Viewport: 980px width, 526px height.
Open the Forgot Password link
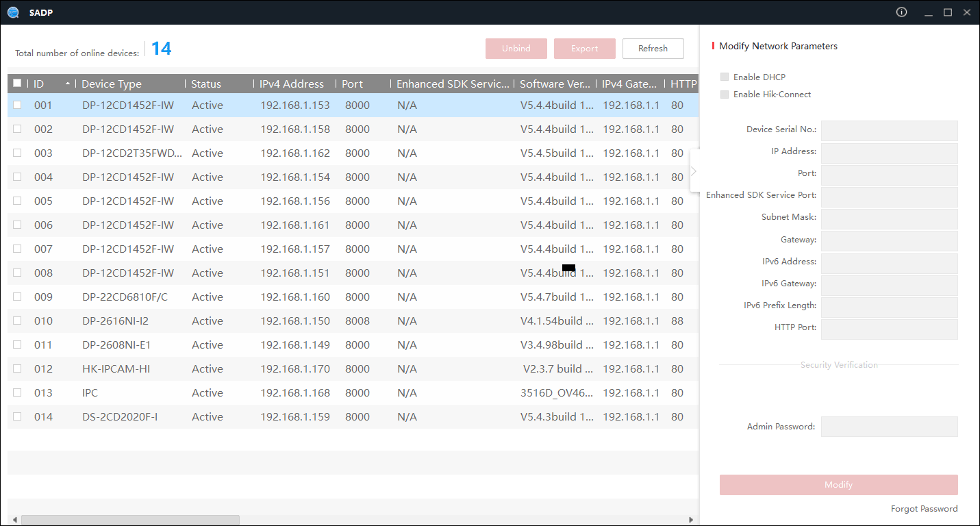click(925, 509)
